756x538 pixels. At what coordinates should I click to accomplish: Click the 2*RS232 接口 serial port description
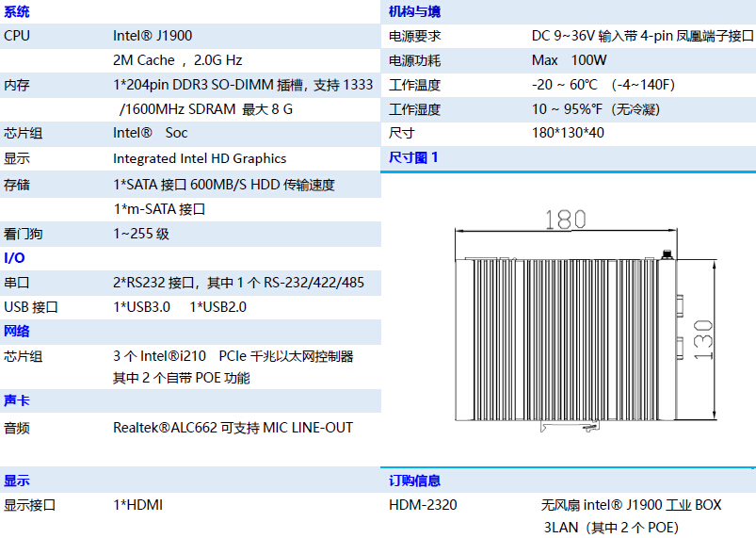[238, 283]
